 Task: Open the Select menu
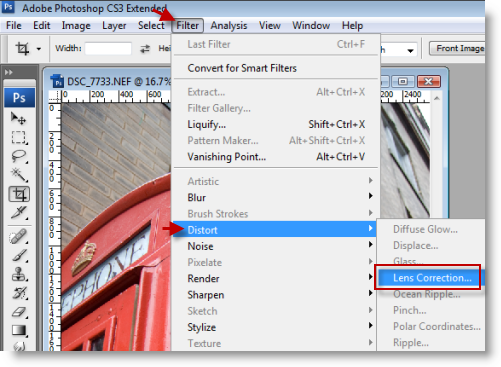point(151,25)
